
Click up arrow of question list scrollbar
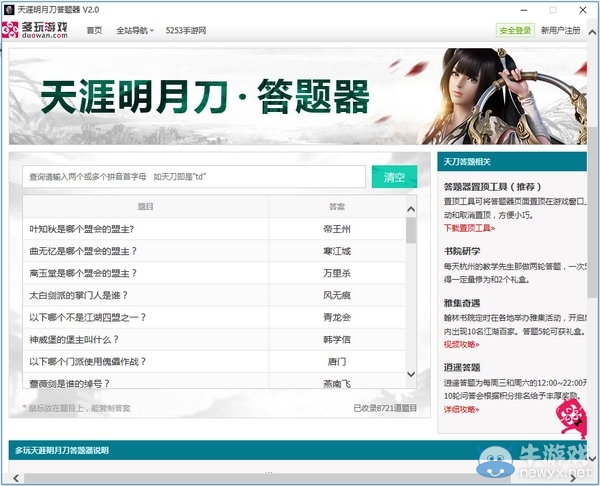(x=411, y=209)
